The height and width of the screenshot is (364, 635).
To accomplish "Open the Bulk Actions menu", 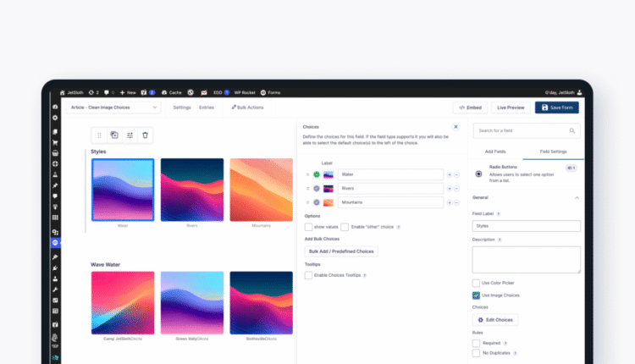I will tap(247, 108).
